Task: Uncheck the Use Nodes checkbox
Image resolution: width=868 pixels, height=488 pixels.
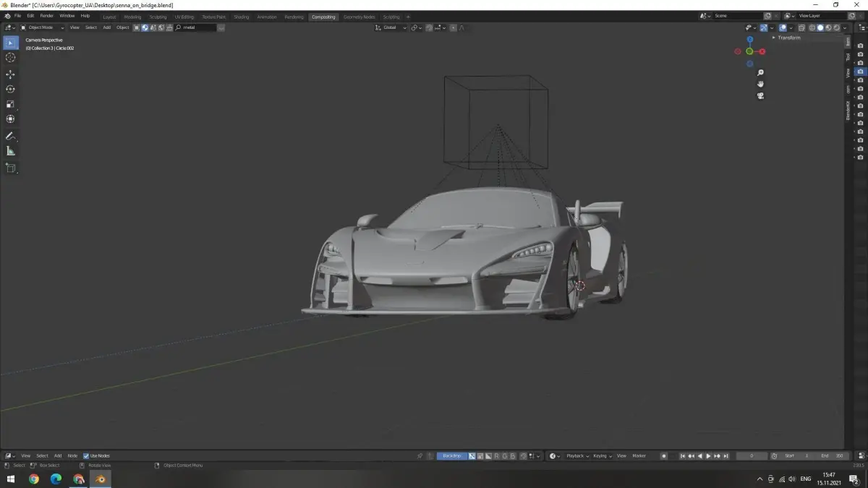Action: pos(86,456)
